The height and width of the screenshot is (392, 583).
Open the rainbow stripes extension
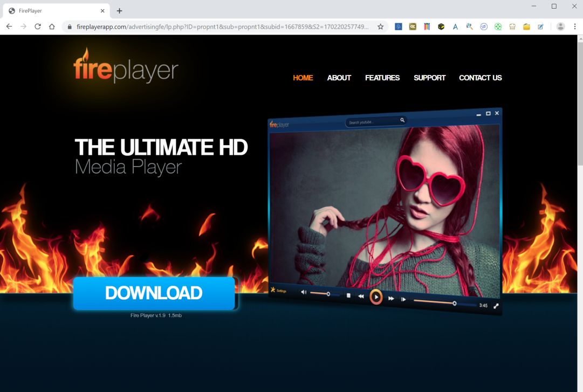(x=427, y=27)
